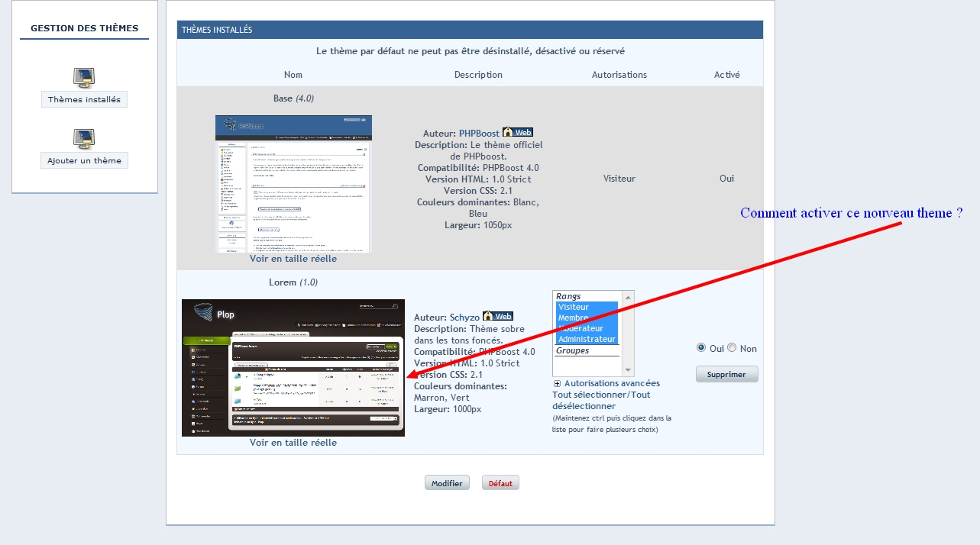This screenshot has height=545, width=980.
Task: Click plus icon beside Autorisations avancées
Action: [557, 384]
